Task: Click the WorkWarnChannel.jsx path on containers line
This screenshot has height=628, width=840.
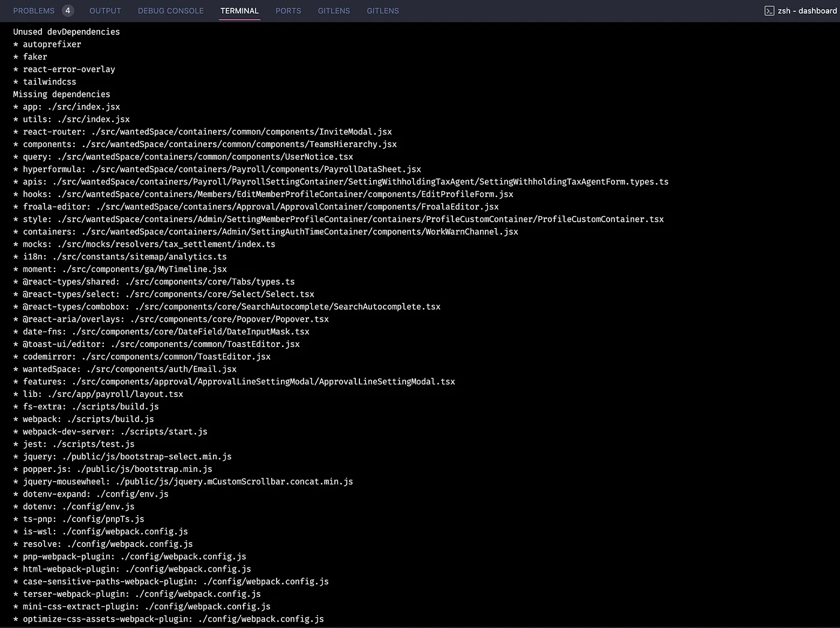Action: tap(300, 232)
